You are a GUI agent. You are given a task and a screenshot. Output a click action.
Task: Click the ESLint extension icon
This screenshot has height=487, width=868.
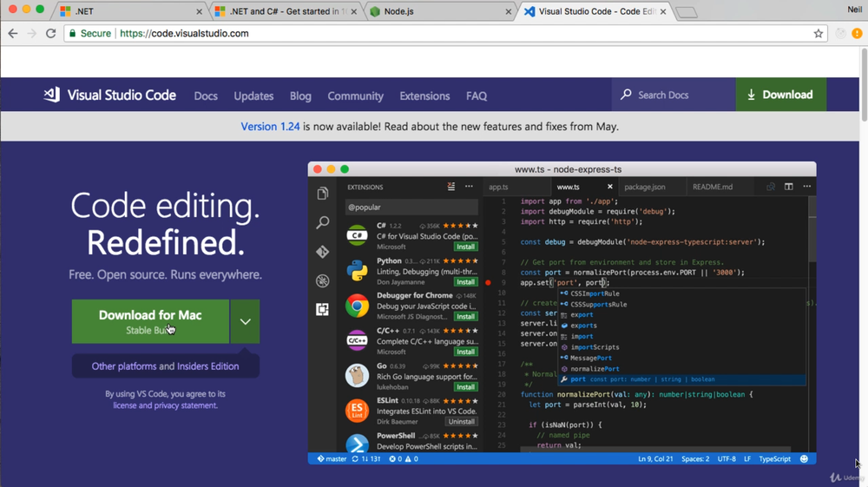click(357, 411)
